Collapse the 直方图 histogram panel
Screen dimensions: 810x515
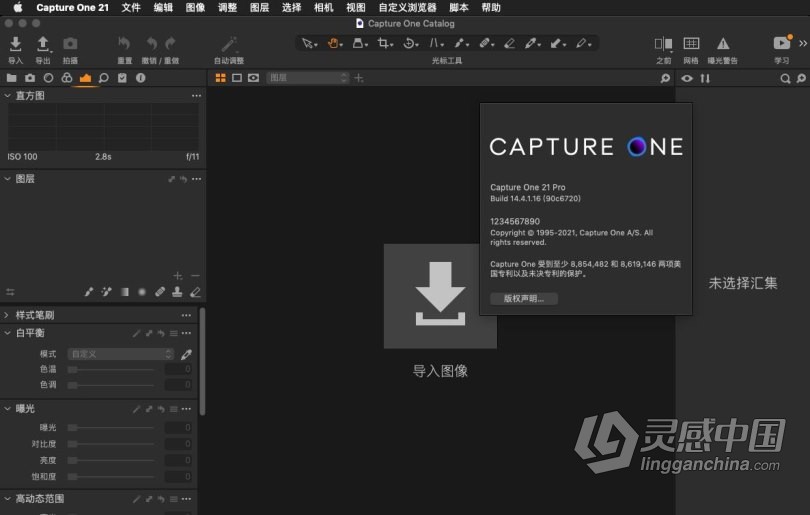[8, 96]
